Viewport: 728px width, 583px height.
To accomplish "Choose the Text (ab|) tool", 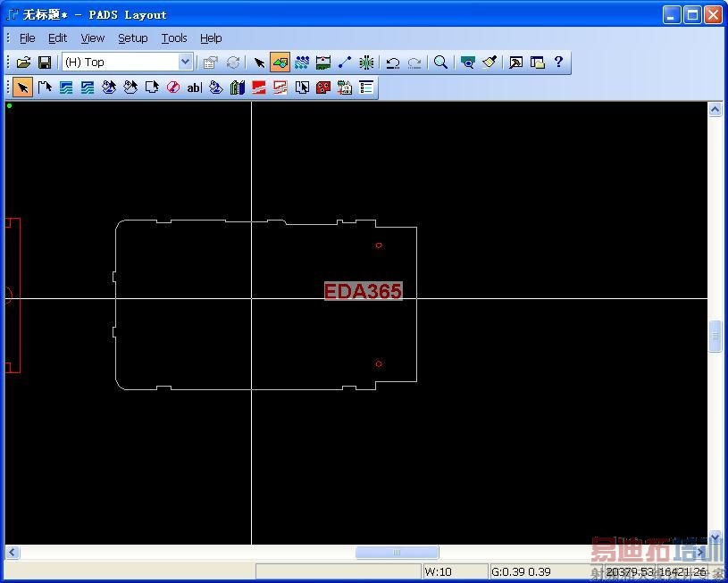I will click(x=194, y=87).
